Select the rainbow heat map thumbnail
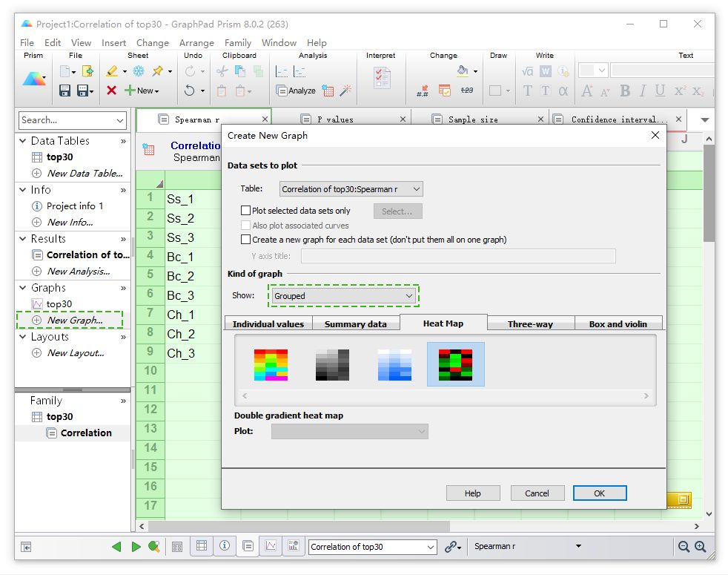Screen dimensions: 728x575 [271, 365]
